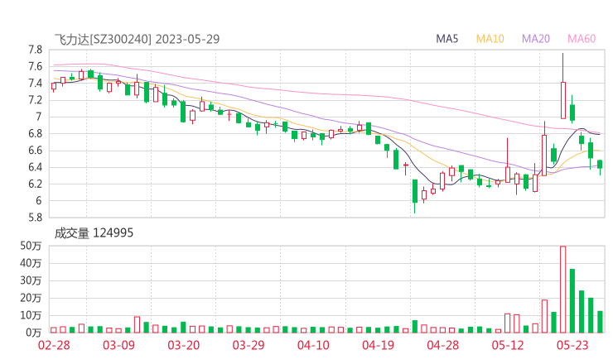Click the 7 price axis label
The width and height of the screenshot is (613, 364).
(x=38, y=117)
